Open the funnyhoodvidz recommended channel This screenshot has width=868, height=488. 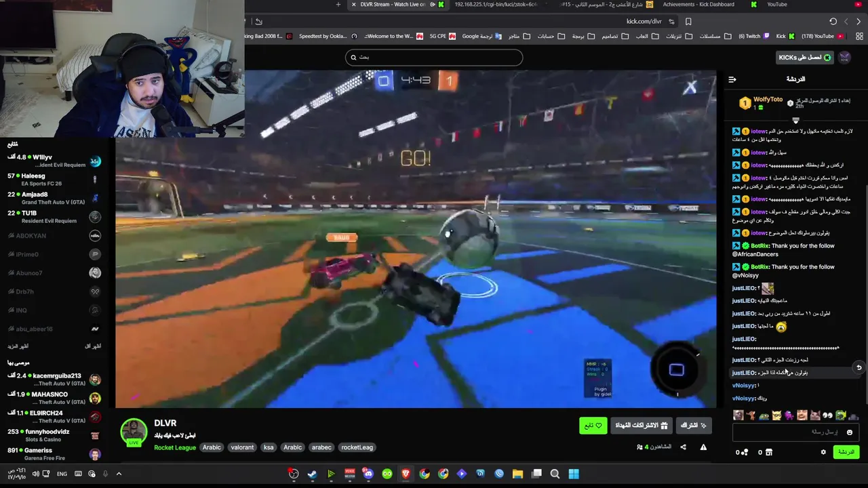point(54,435)
